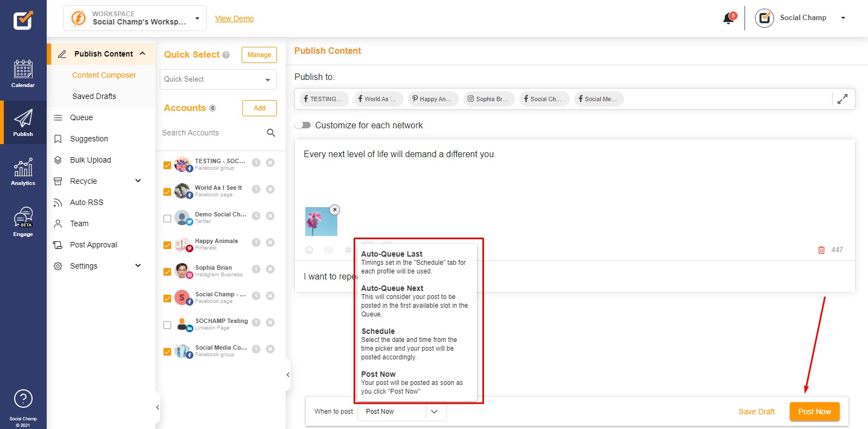Open Post Approval menu item
The image size is (868, 429).
93,245
